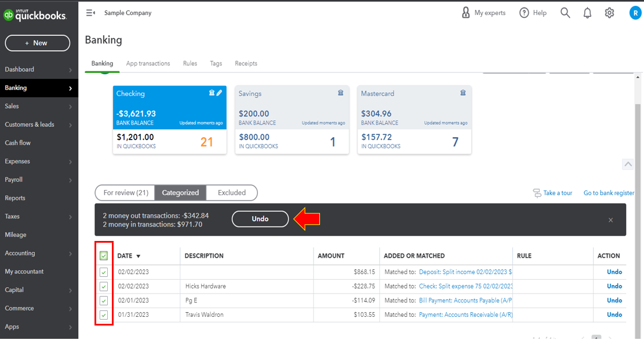Switch to Rules tab
The width and height of the screenshot is (644, 340).
(x=190, y=63)
